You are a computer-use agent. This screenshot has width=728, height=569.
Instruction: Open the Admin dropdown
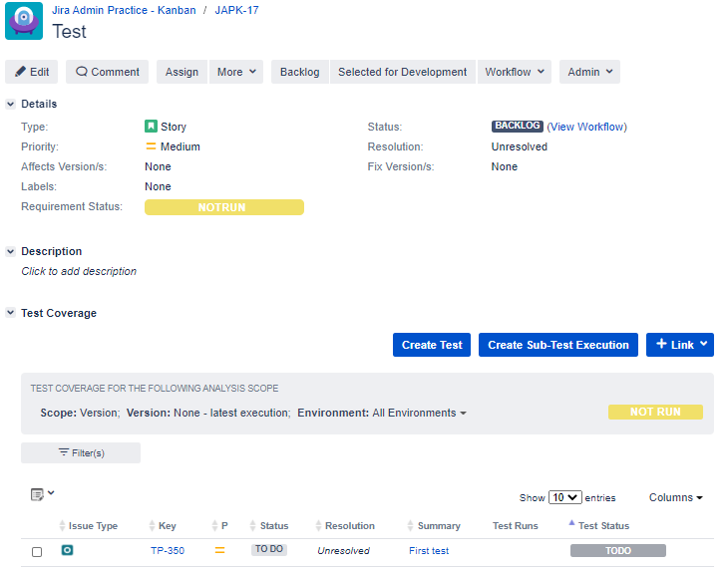589,72
